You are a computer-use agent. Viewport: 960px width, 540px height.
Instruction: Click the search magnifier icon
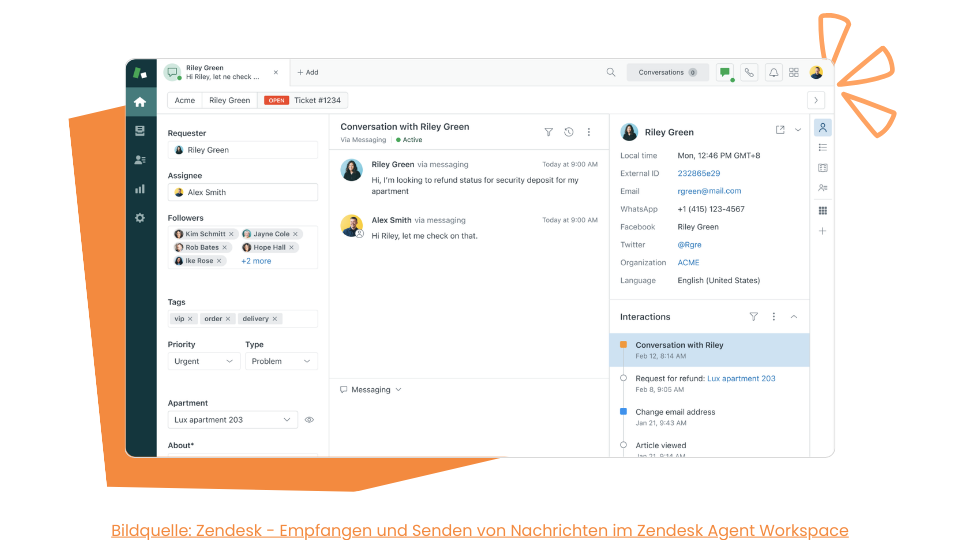coord(610,72)
